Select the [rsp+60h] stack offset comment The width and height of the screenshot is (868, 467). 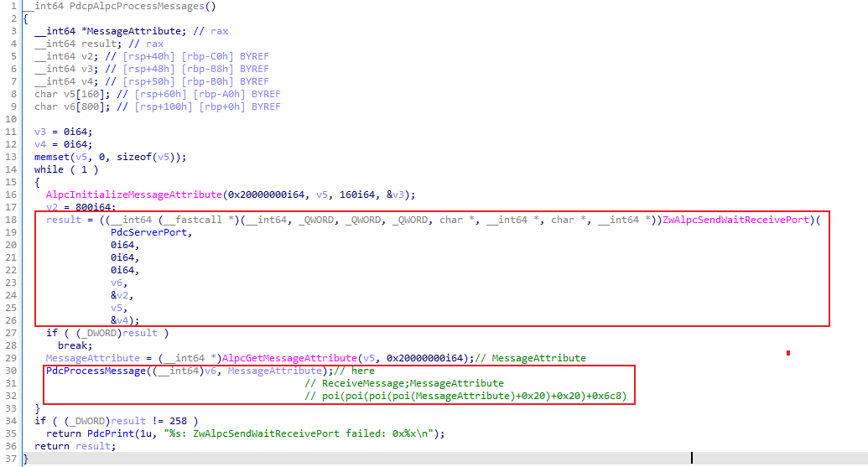[160, 94]
